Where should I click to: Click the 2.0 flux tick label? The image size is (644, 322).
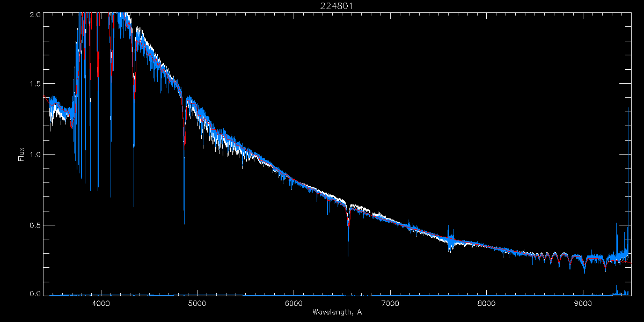tap(35, 14)
